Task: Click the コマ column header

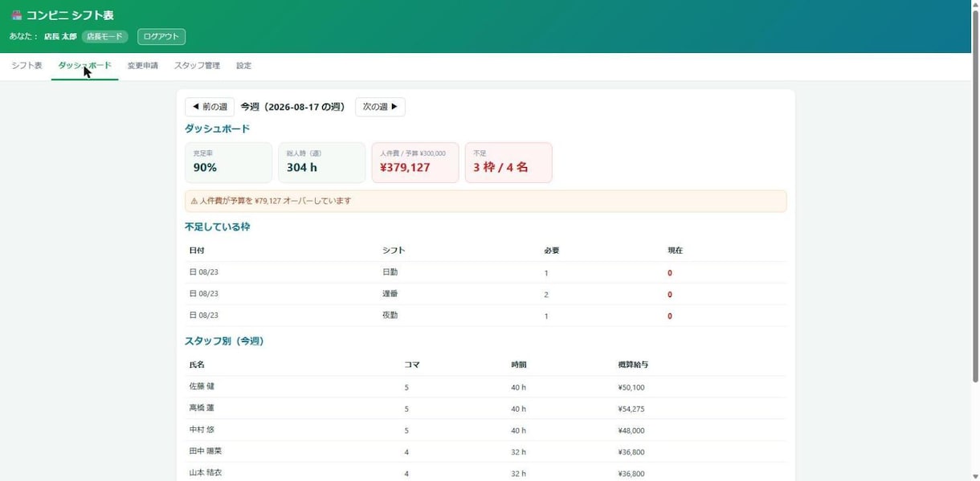Action: (x=412, y=365)
